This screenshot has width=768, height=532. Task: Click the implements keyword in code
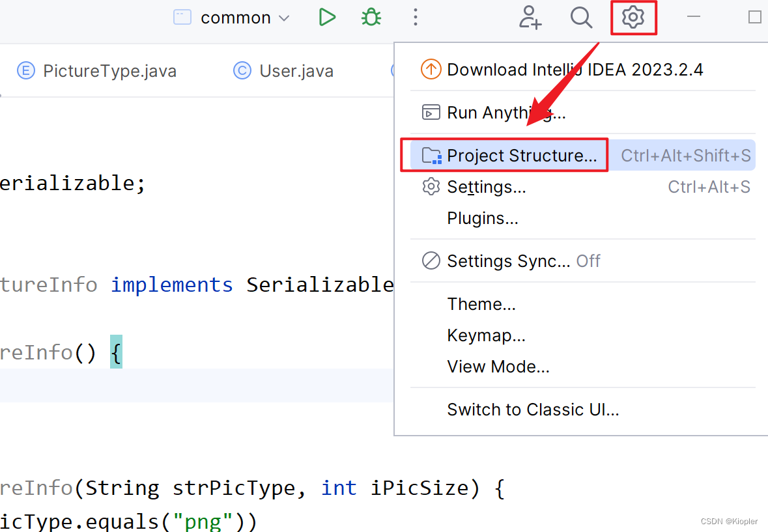click(x=172, y=285)
